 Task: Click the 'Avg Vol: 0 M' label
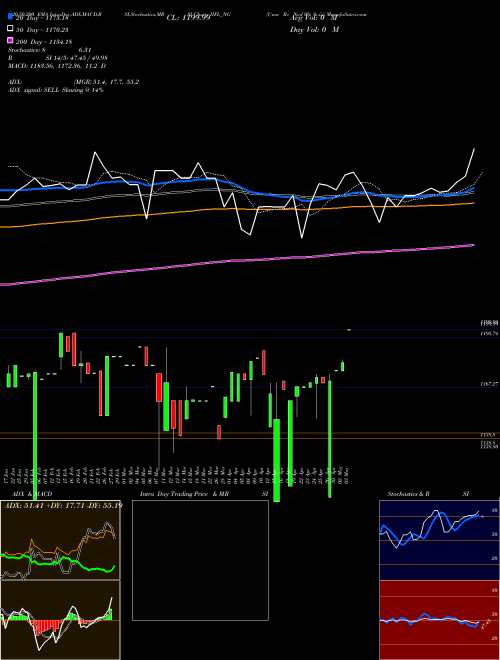314,18
